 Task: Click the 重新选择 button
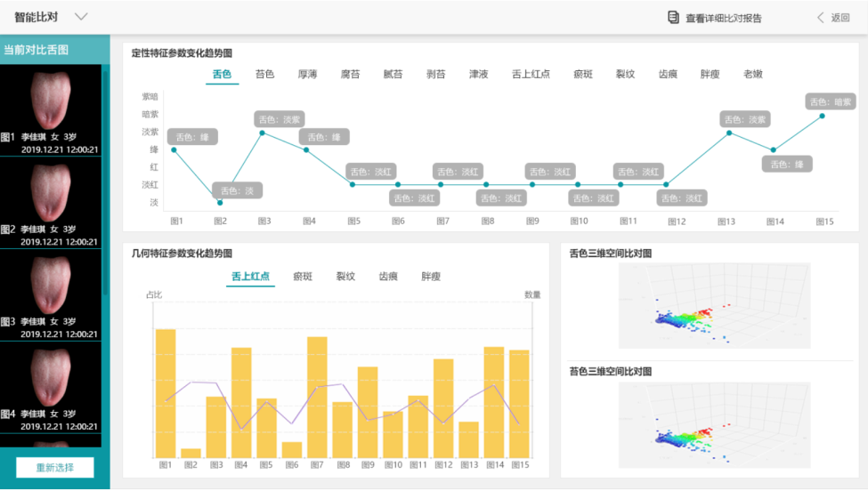coord(55,468)
